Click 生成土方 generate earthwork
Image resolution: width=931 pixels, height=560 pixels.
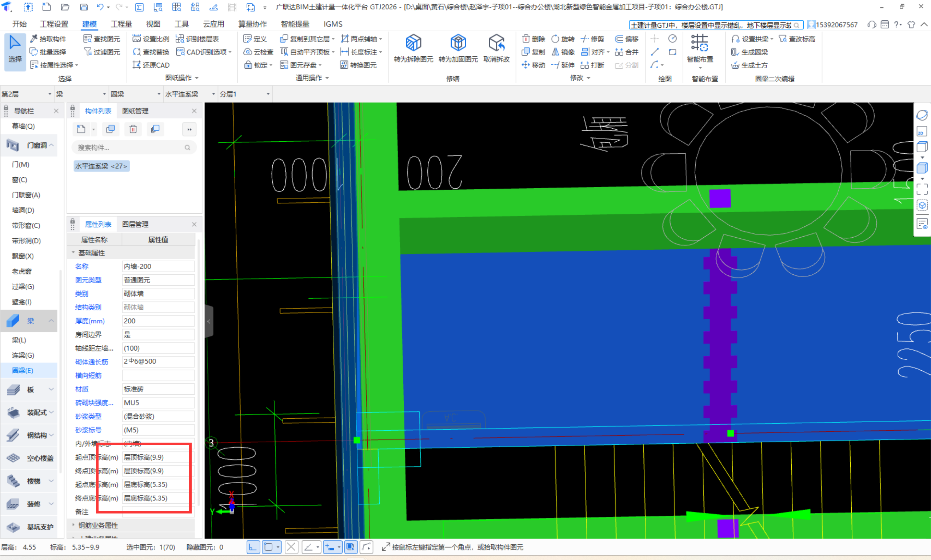pyautogui.click(x=750, y=65)
